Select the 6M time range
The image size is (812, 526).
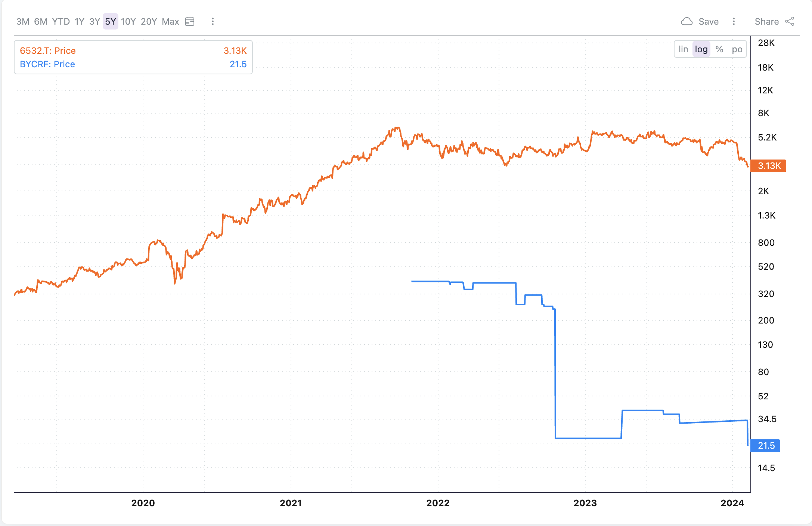coord(41,22)
